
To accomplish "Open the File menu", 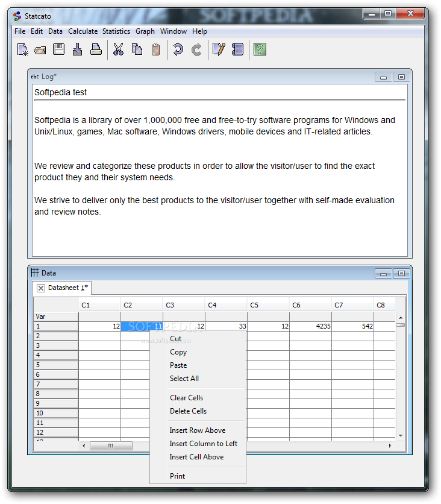I will coord(20,31).
